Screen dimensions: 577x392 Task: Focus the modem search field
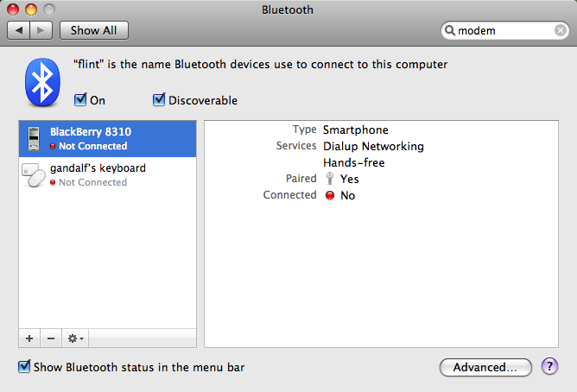[x=504, y=30]
